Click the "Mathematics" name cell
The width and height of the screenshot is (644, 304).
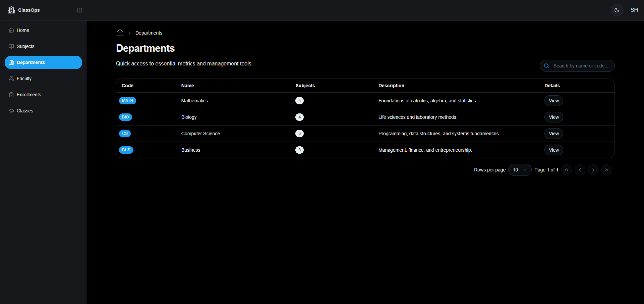(194, 101)
